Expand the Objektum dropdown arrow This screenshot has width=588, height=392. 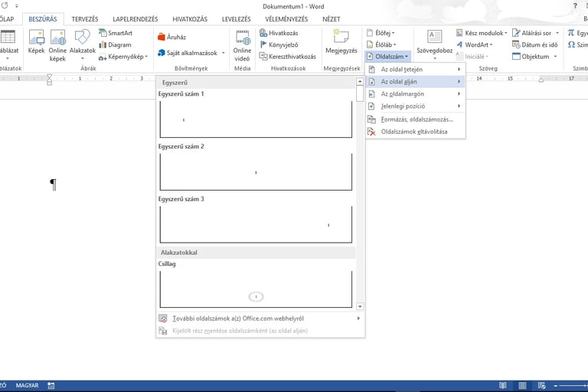pos(555,57)
